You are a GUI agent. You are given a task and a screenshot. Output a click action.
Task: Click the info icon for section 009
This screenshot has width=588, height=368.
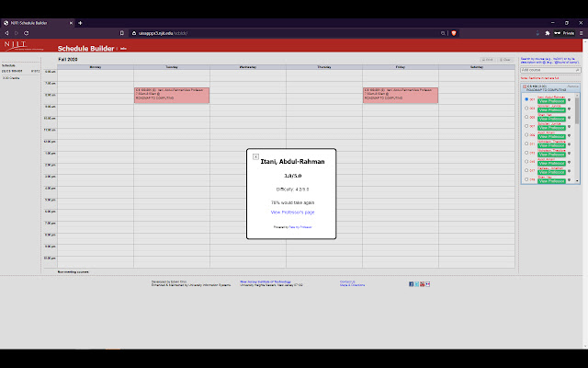569,135
